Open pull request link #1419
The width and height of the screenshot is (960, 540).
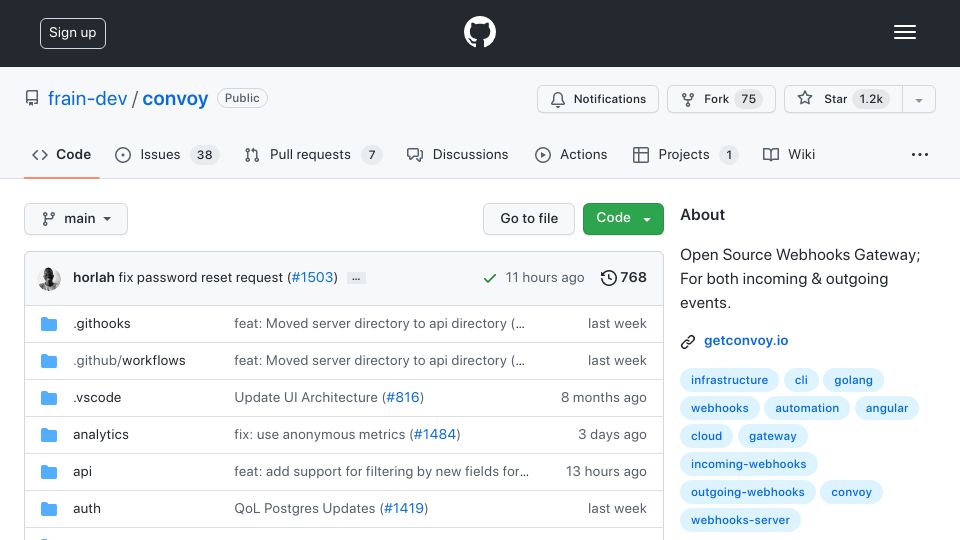(404, 508)
